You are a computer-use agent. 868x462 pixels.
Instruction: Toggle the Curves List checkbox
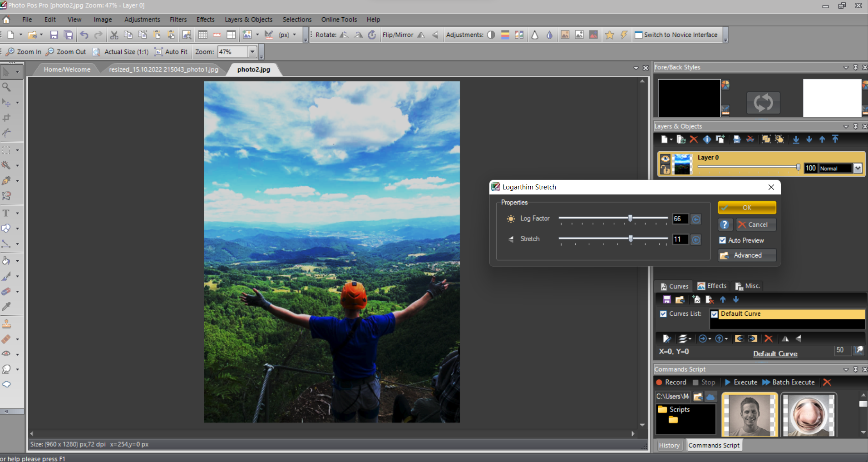coord(663,314)
